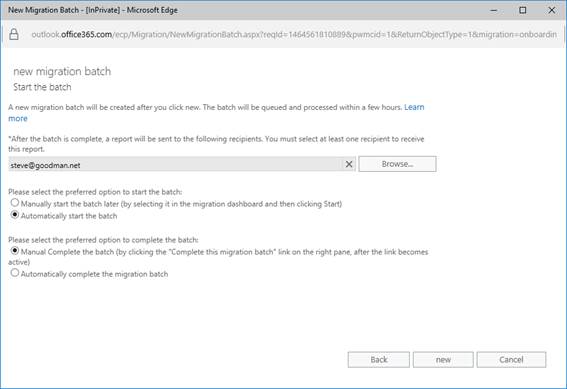567x389 pixels.
Task: Click 'Please select the preferred option to complete' text
Action: click(103, 240)
